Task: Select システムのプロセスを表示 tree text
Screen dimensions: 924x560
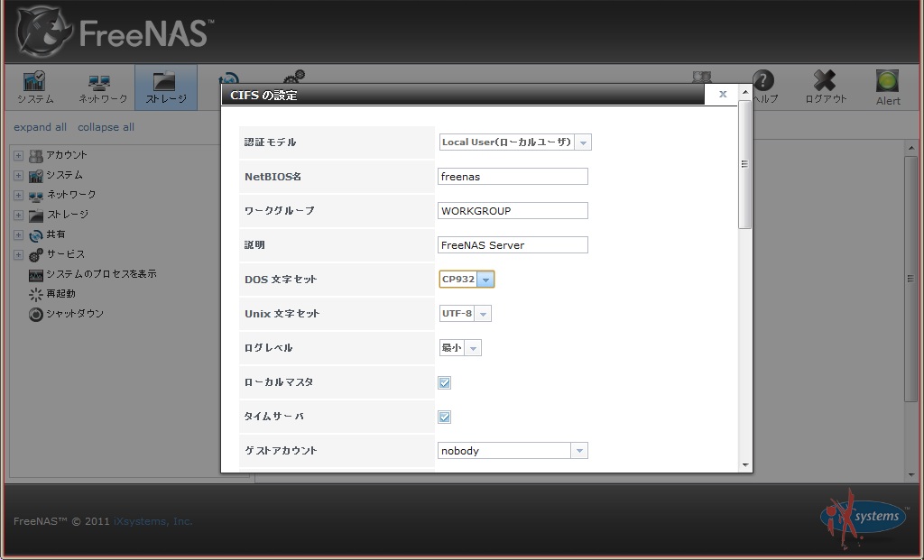Action: 101,274
